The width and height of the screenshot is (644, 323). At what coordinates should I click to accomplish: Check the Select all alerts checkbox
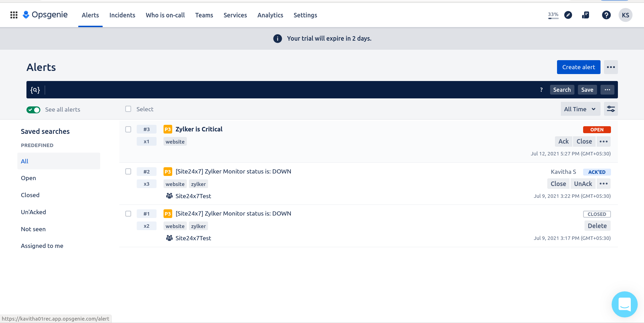click(128, 109)
